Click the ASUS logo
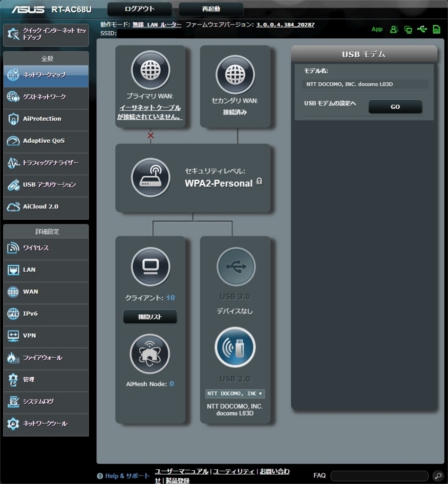The image size is (448, 484). click(28, 9)
